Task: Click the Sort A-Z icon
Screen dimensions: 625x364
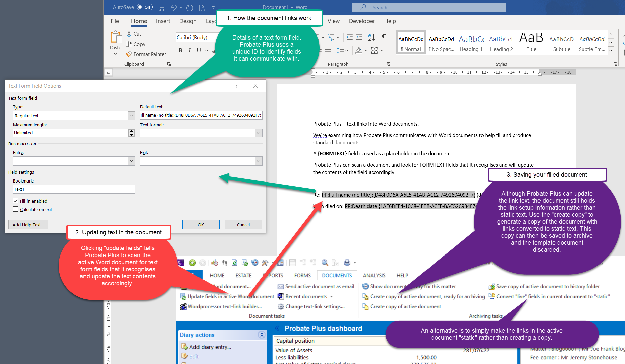Action: coord(371,37)
